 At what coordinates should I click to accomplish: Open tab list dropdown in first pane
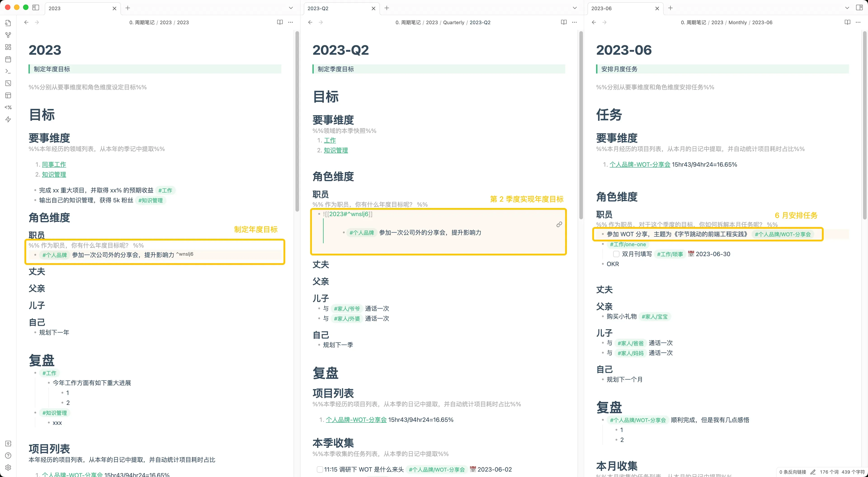click(291, 8)
